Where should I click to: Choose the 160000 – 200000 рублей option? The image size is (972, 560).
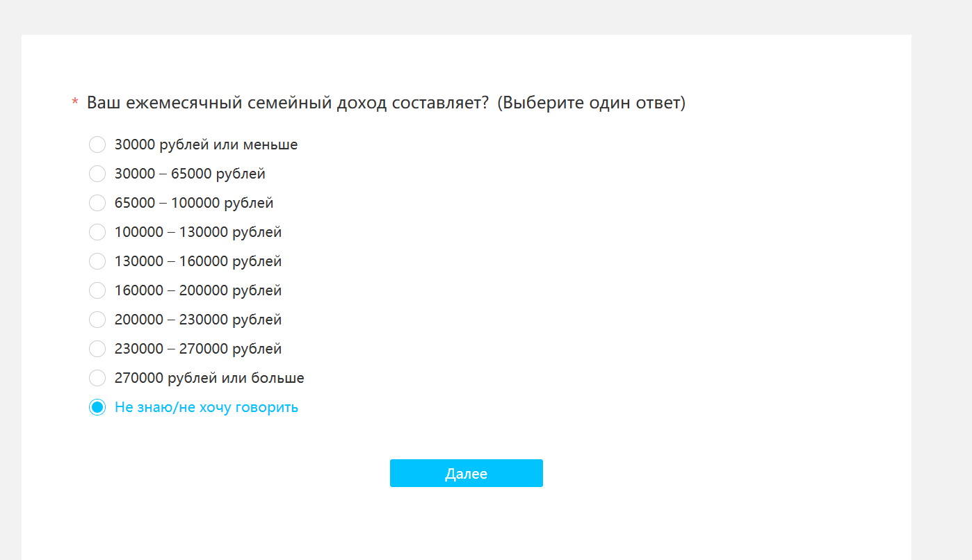[97, 290]
